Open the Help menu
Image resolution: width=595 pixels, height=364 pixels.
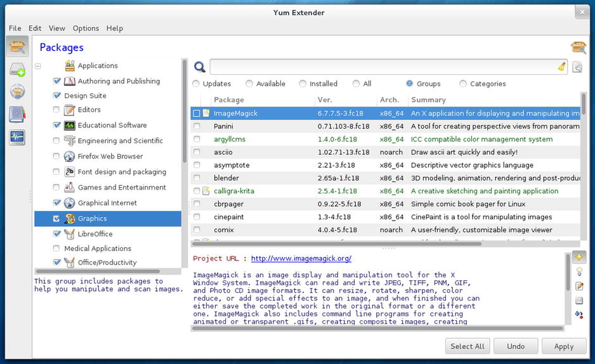(x=115, y=29)
